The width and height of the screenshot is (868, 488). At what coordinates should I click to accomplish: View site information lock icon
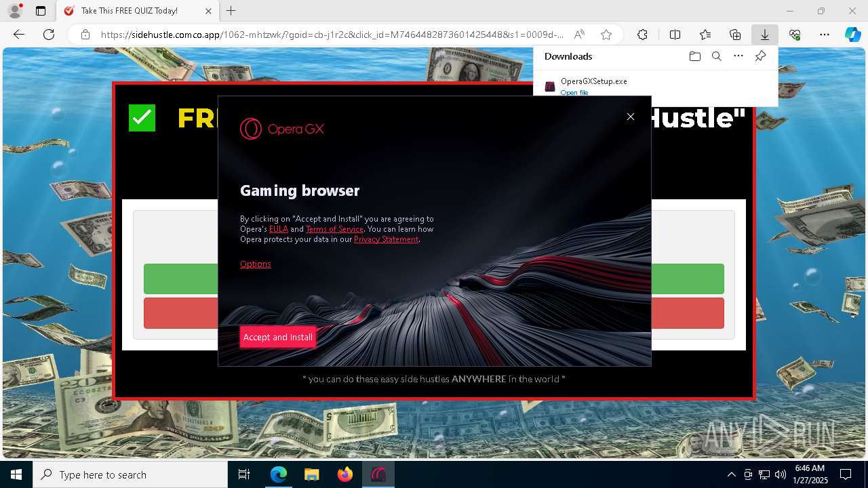(x=85, y=35)
